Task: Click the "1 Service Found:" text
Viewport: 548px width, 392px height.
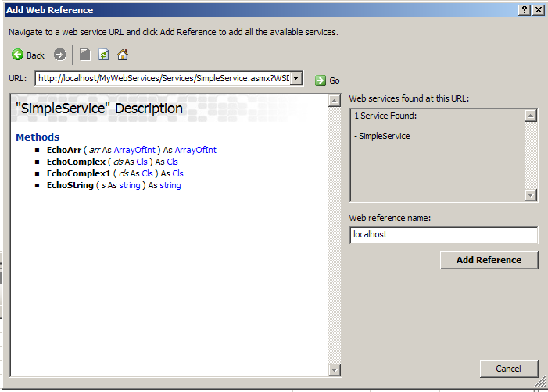Action: [385, 116]
